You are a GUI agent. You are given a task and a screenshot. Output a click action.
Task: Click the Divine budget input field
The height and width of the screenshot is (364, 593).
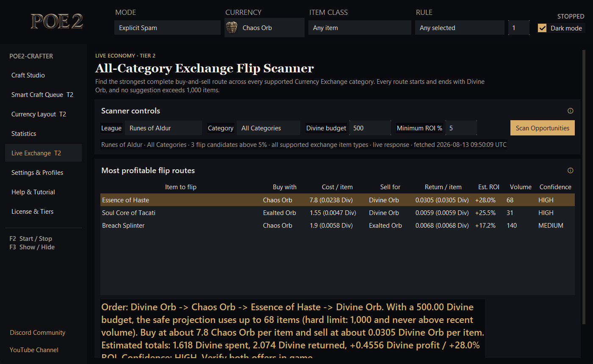pyautogui.click(x=370, y=128)
